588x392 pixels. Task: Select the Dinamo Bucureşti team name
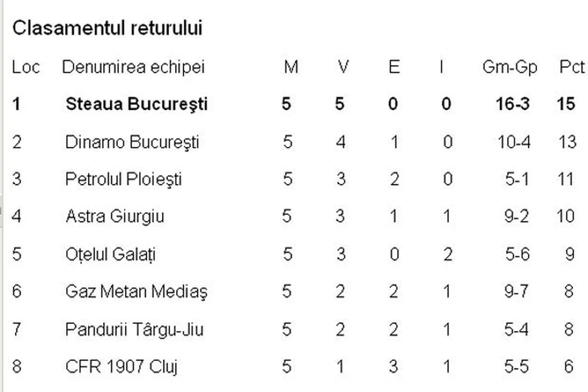coord(132,142)
